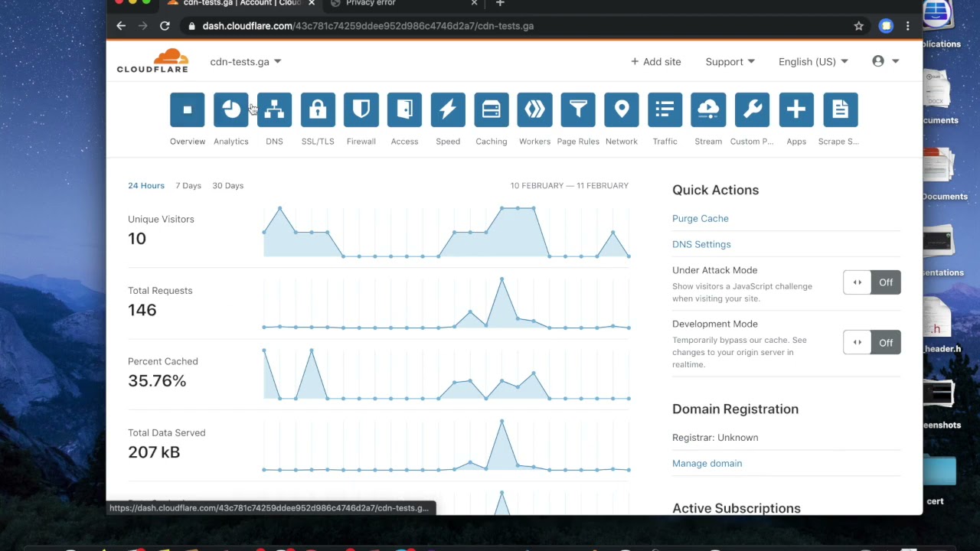
Task: Open the DNS network icon
Action: [274, 110]
